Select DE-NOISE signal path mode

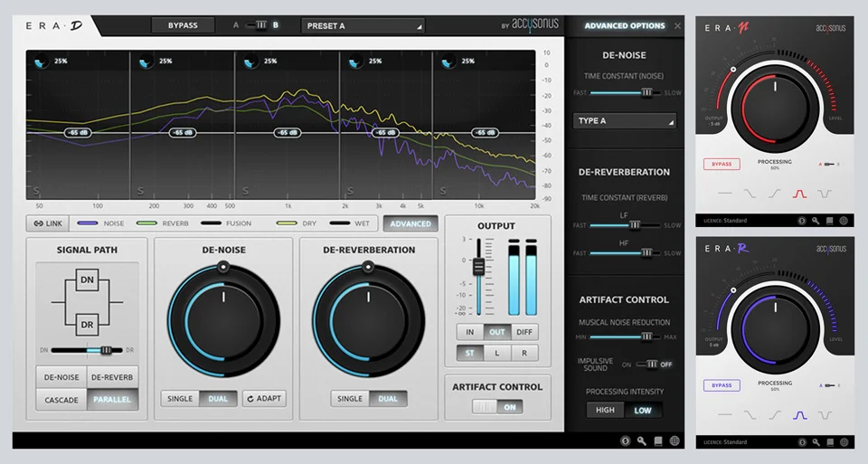click(61, 377)
